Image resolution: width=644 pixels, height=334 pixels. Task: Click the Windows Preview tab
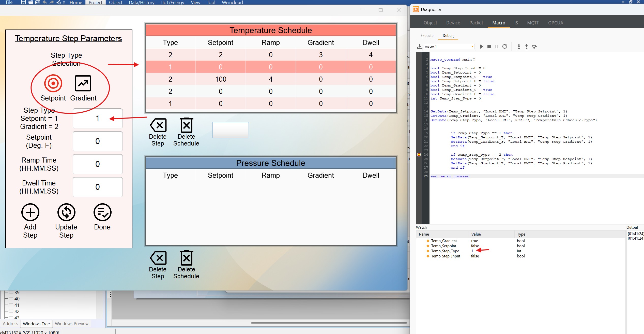(72, 324)
